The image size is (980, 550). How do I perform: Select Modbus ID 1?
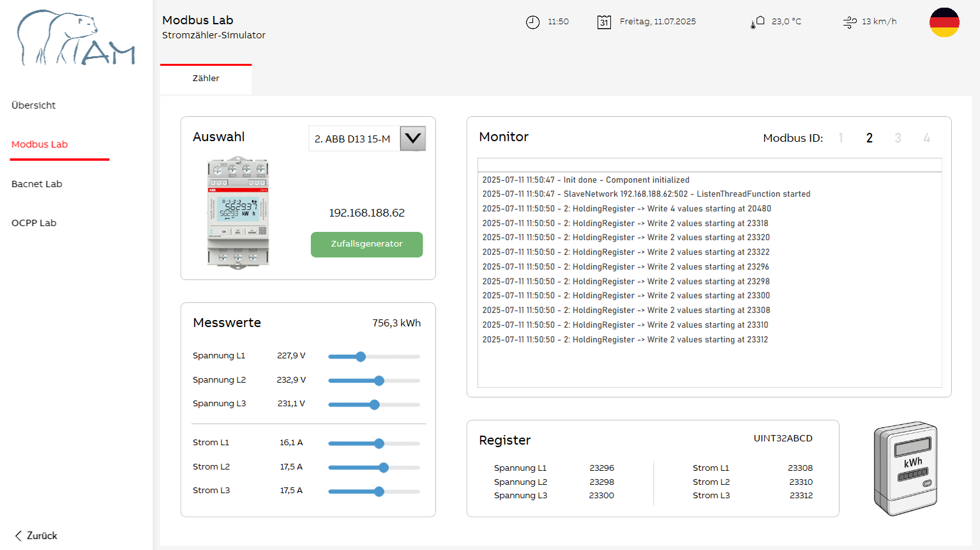coord(841,138)
